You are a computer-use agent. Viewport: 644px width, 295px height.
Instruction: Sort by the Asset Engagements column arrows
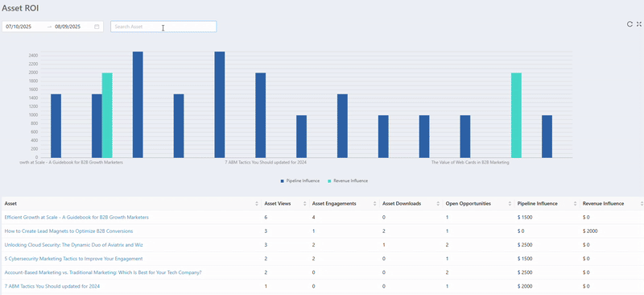pyautogui.click(x=375, y=204)
